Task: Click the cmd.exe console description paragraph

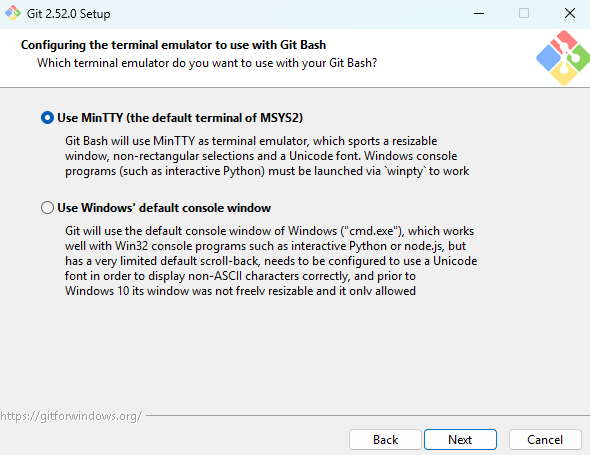Action: tap(271, 261)
